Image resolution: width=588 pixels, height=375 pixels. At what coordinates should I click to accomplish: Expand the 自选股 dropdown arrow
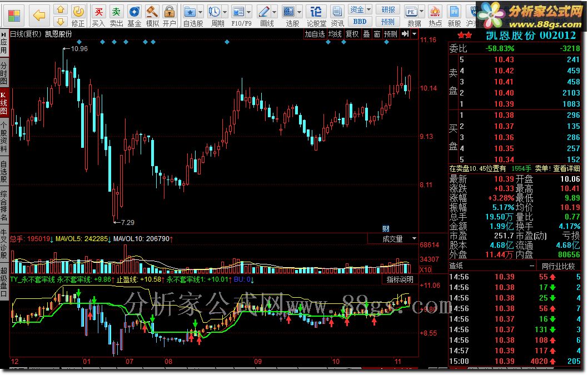click(x=200, y=12)
